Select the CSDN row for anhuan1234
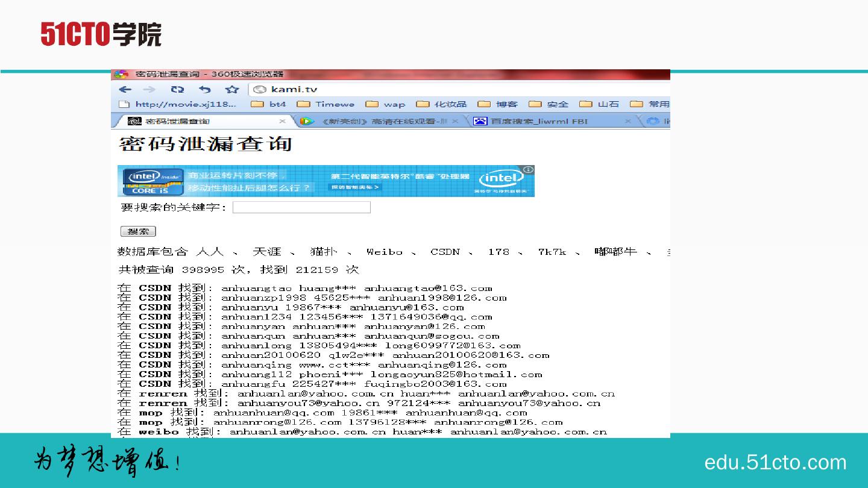The image size is (868, 488). [x=304, y=317]
